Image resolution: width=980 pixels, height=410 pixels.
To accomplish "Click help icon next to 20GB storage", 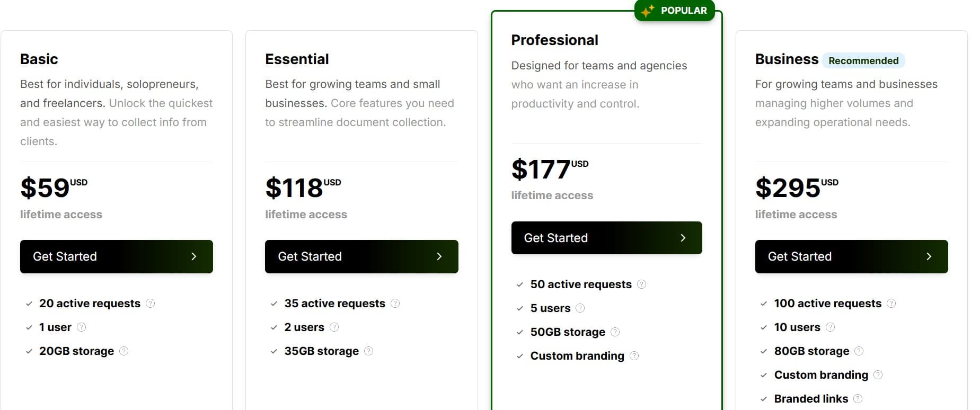I will tap(124, 351).
